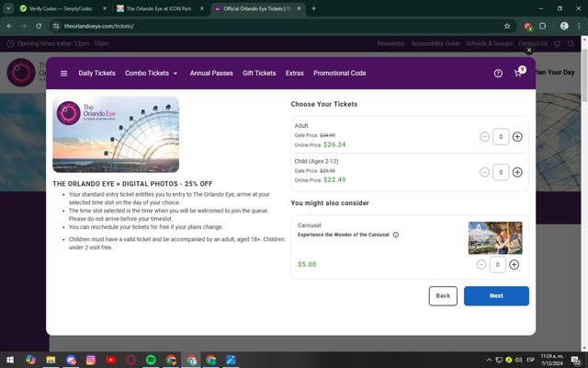Open the shopping cart icon in dialog

[x=518, y=74]
